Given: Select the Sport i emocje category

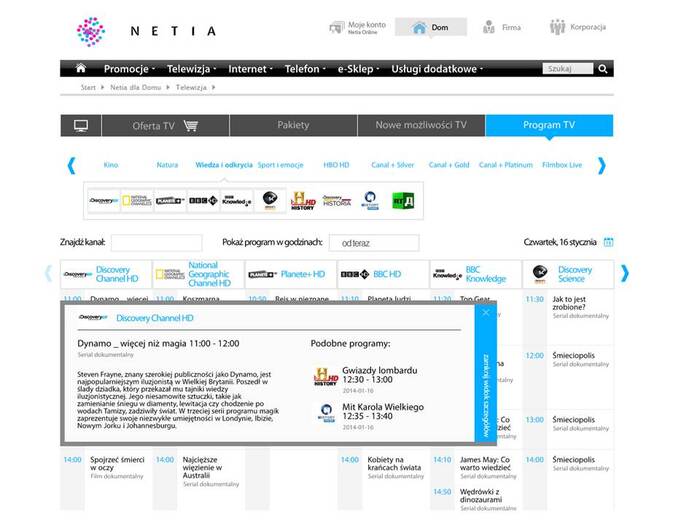Looking at the screenshot, I should click(x=280, y=165).
